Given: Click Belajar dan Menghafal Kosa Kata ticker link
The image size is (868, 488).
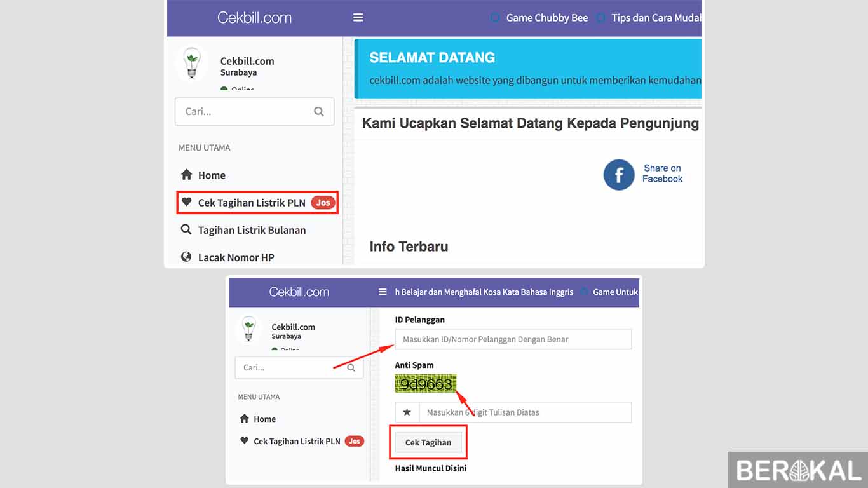Looking at the screenshot, I should [x=484, y=292].
